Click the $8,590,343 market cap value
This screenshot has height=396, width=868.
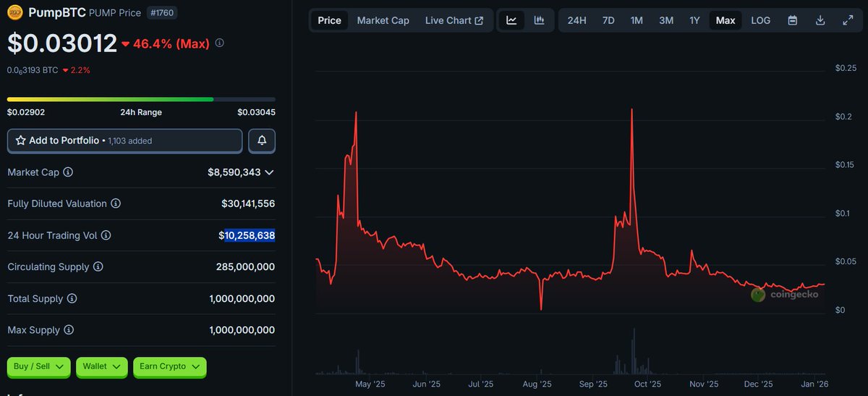[234, 172]
